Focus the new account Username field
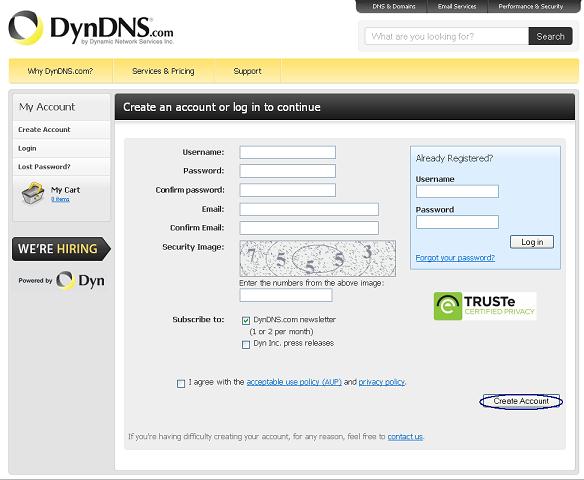This screenshot has height=480, width=584. coord(288,152)
